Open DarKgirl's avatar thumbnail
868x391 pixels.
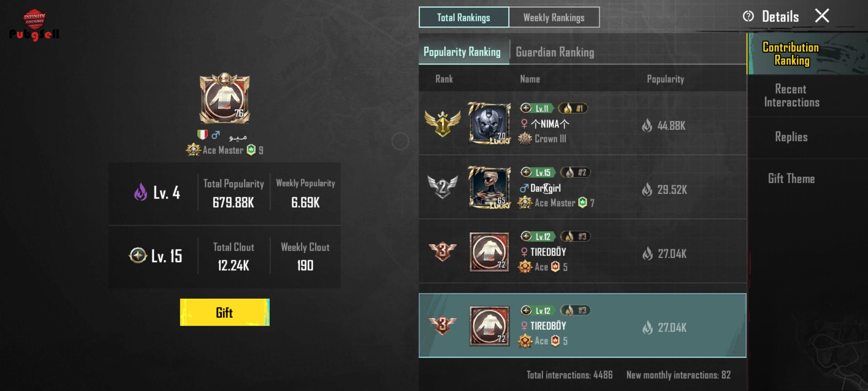tap(489, 188)
